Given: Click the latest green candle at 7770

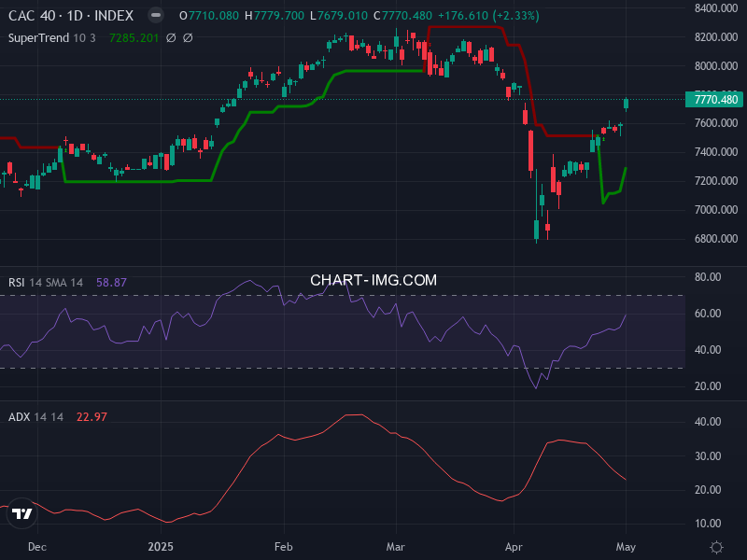Looking at the screenshot, I should click(626, 104).
